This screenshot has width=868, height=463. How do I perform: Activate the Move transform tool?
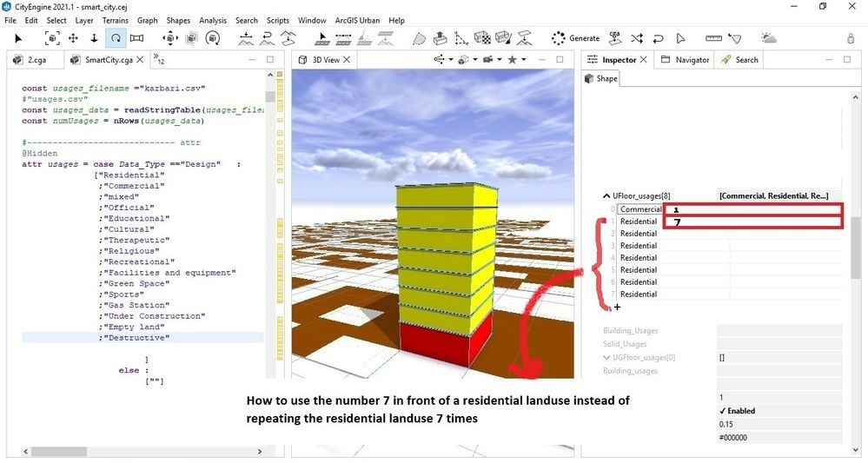point(73,38)
